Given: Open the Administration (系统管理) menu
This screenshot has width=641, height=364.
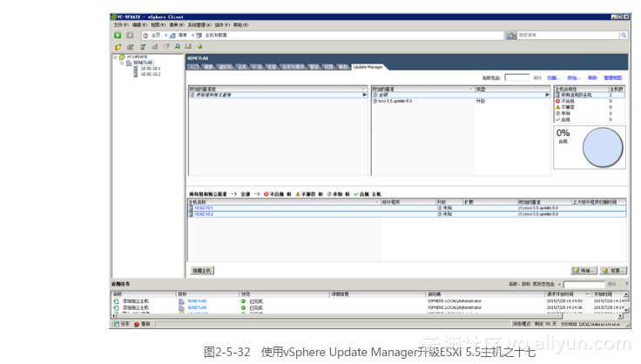Looking at the screenshot, I should (200, 25).
